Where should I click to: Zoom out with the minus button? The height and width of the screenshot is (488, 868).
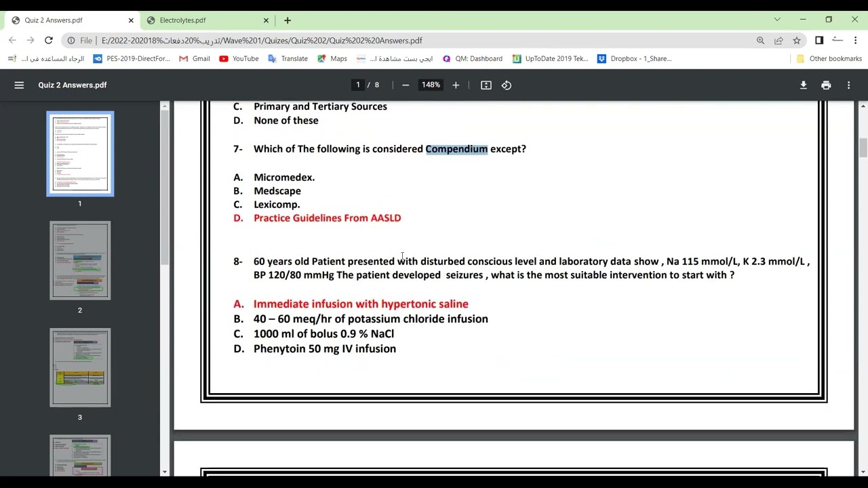406,85
